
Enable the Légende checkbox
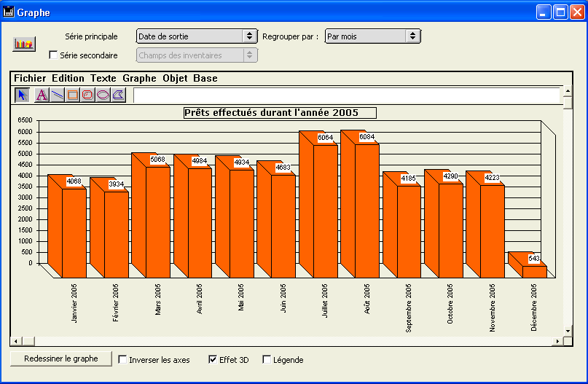267,359
